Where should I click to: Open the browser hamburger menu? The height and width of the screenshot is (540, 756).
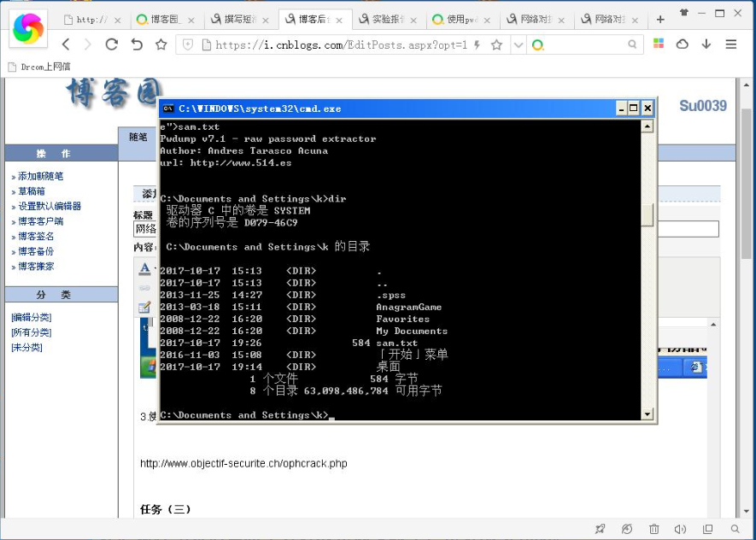[x=731, y=44]
